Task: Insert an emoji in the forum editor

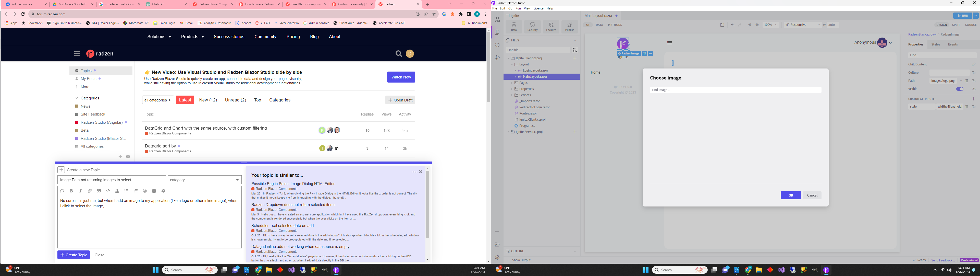Action: pos(144,191)
